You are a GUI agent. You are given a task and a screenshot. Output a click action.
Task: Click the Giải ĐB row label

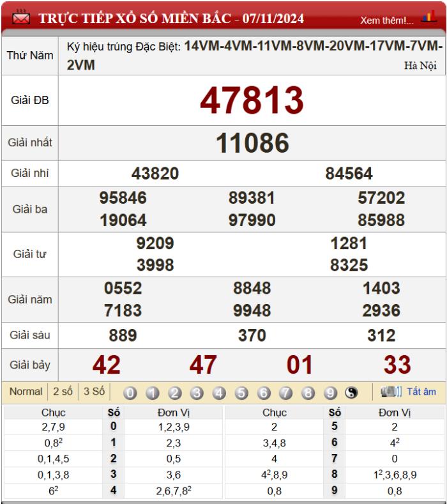pyautogui.click(x=30, y=100)
